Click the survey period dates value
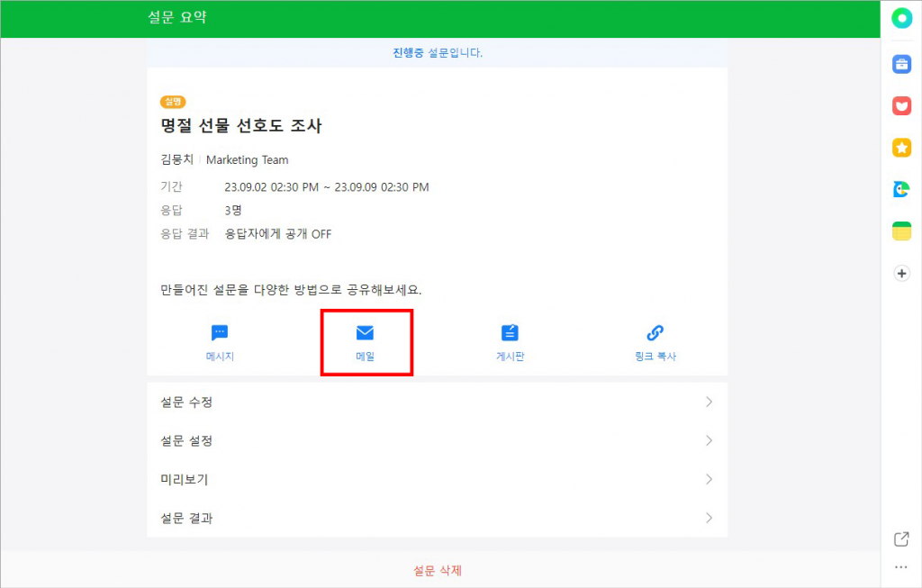Image resolution: width=922 pixels, height=588 pixels. click(327, 187)
